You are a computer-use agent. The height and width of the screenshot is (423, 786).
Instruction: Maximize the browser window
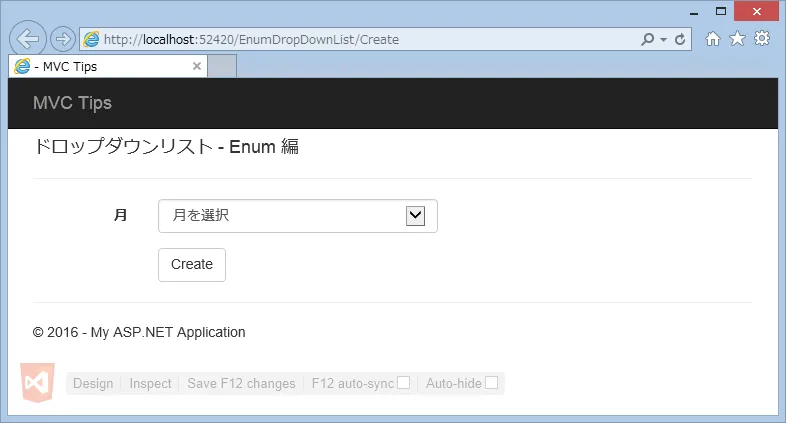721,12
